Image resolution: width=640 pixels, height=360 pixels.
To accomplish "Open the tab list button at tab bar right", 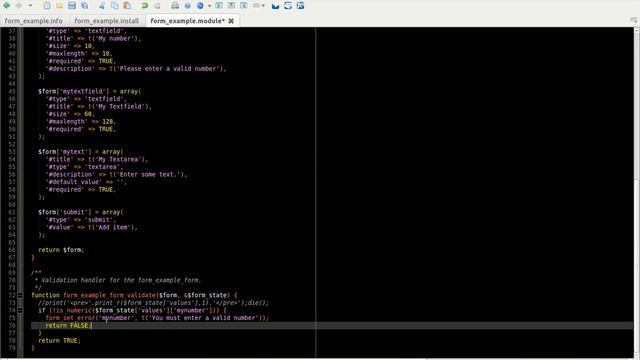I will click(x=633, y=20).
